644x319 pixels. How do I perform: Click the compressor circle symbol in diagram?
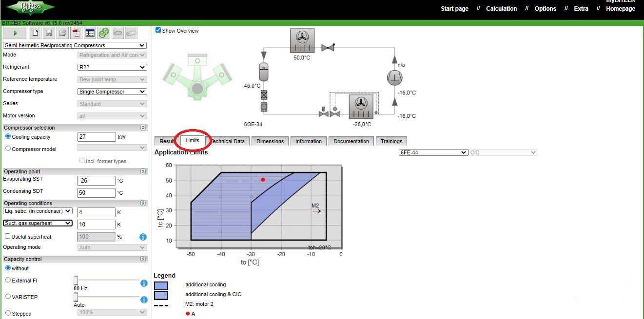point(394,77)
